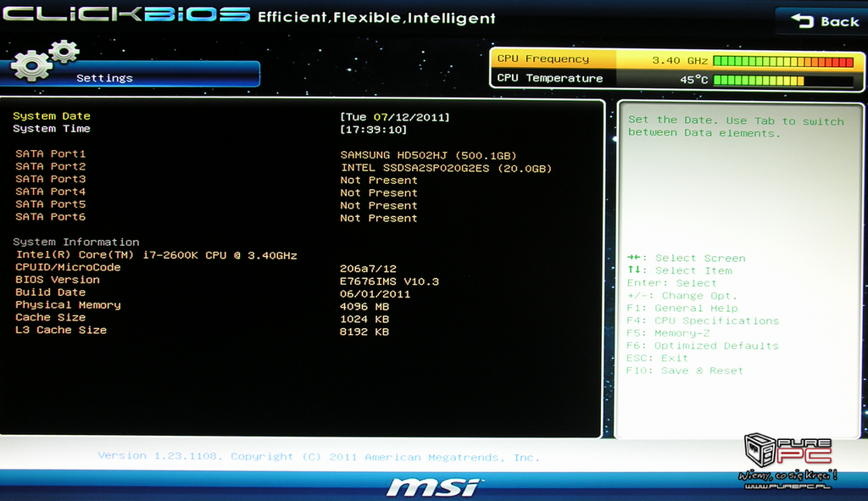Click E7676IMS V10.3 version value
The image size is (868, 501).
point(389,281)
